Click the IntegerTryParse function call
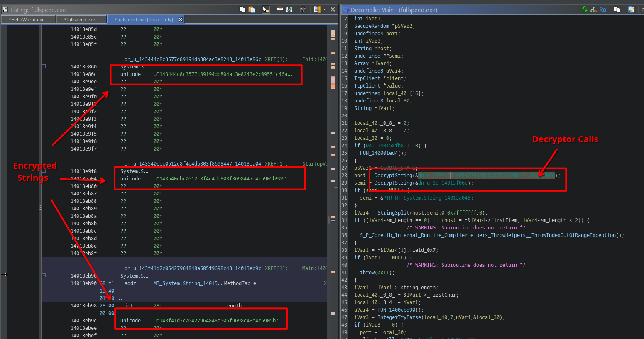 coord(399,317)
